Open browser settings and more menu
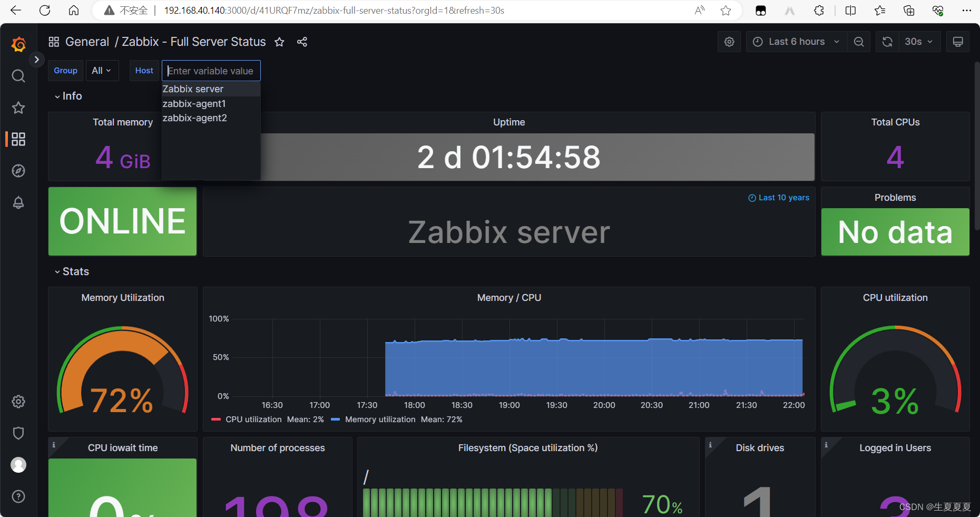Viewport: 980px width, 517px height. [967, 11]
